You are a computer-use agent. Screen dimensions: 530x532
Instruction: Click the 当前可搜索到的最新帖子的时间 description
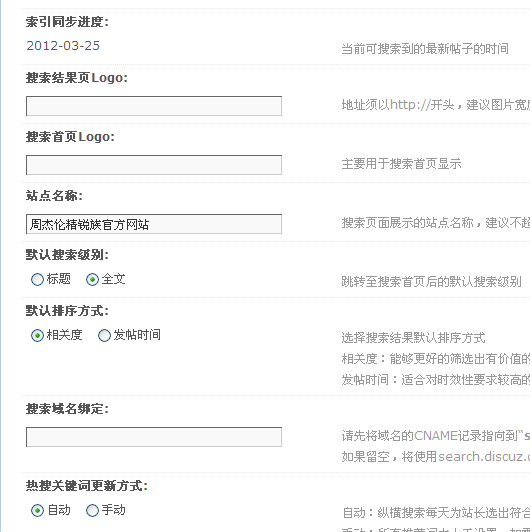(425, 49)
